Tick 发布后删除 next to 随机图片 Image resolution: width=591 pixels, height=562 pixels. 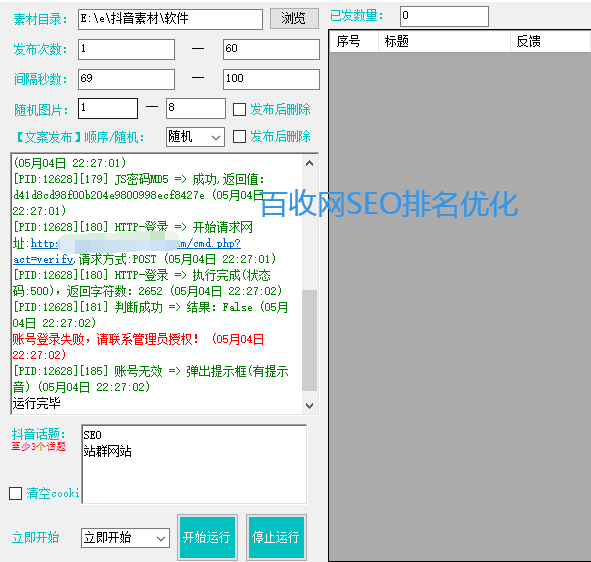click(239, 110)
